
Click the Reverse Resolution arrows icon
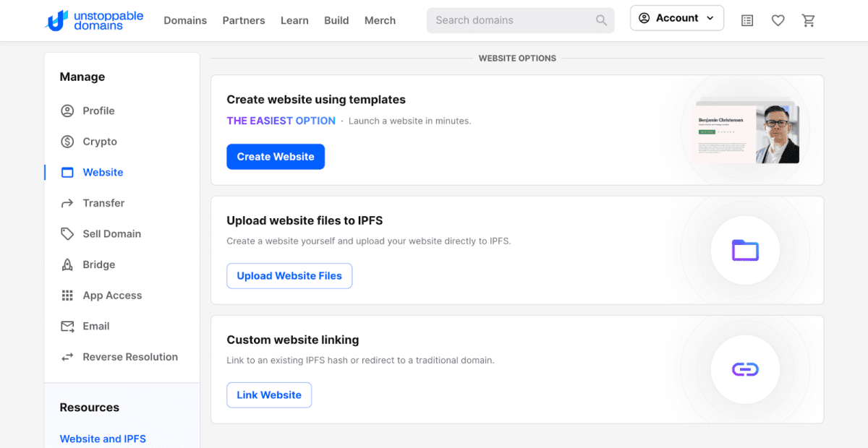[x=67, y=357]
